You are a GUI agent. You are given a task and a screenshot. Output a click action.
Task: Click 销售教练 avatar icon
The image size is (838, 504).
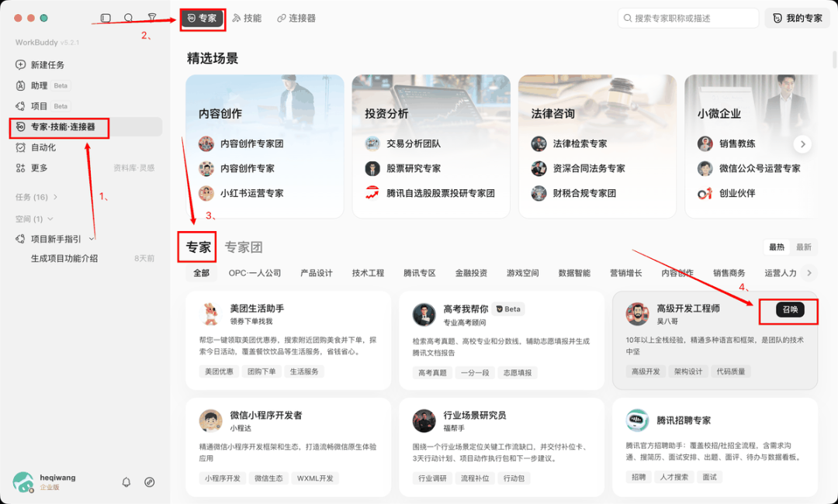tap(705, 143)
